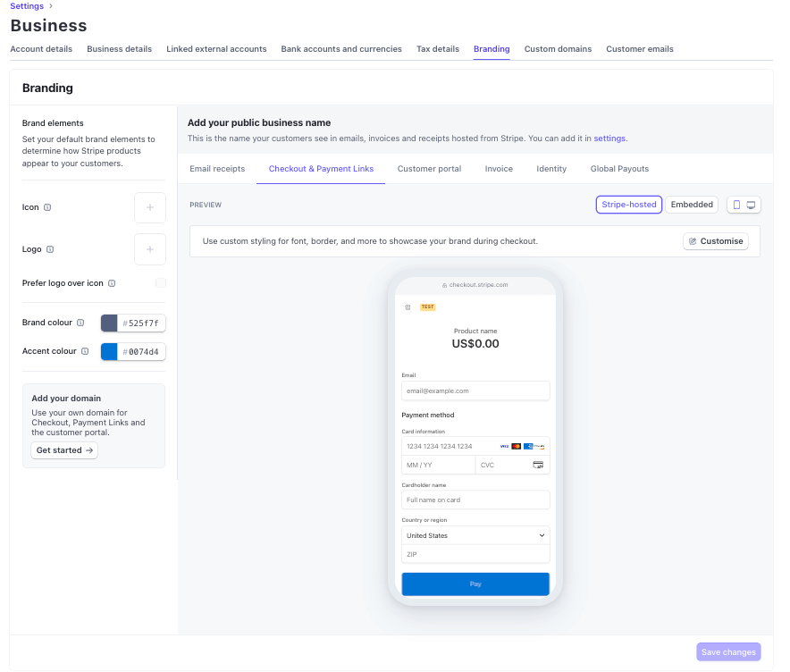Add a Logo with the plus box
This screenshot has width=790, height=672.
coord(150,249)
